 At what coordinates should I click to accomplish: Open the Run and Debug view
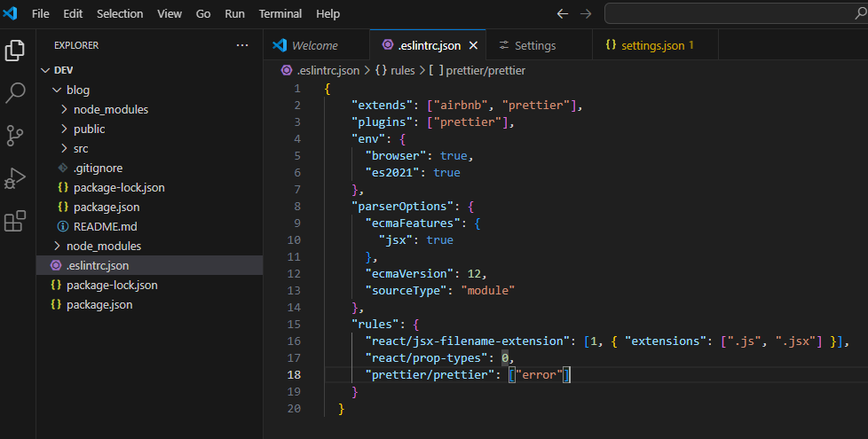click(x=15, y=178)
